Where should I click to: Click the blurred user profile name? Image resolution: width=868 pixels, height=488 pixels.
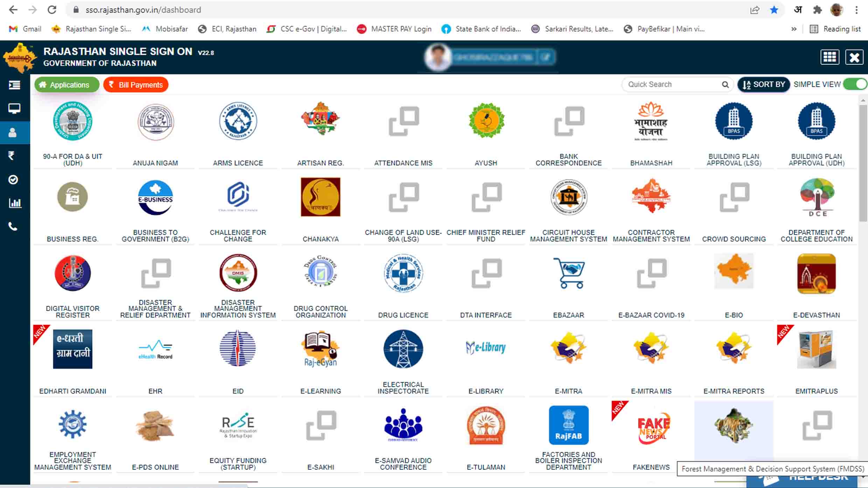(x=493, y=57)
